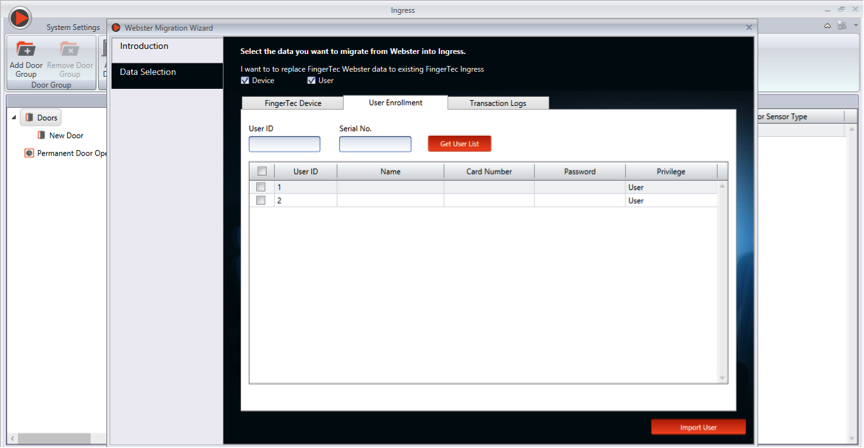Switch to the FingerTec Device tab
Image resolution: width=864 pixels, height=448 pixels.
293,103
